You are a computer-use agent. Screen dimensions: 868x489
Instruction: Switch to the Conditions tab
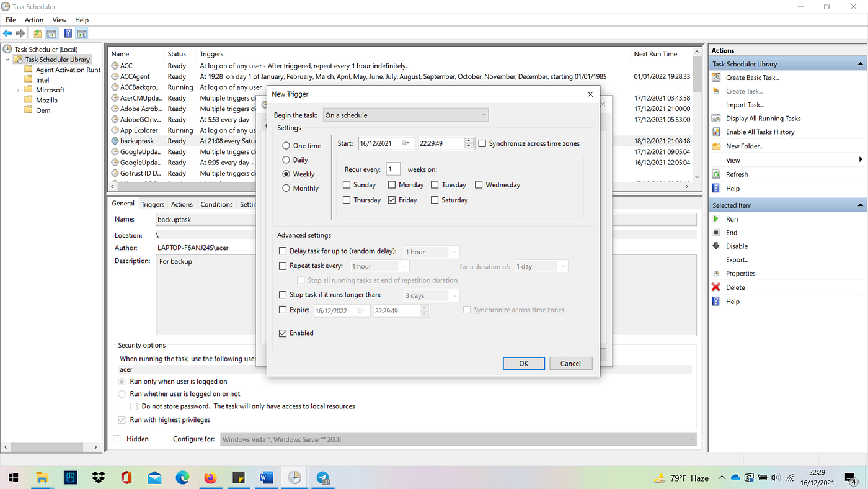(216, 204)
